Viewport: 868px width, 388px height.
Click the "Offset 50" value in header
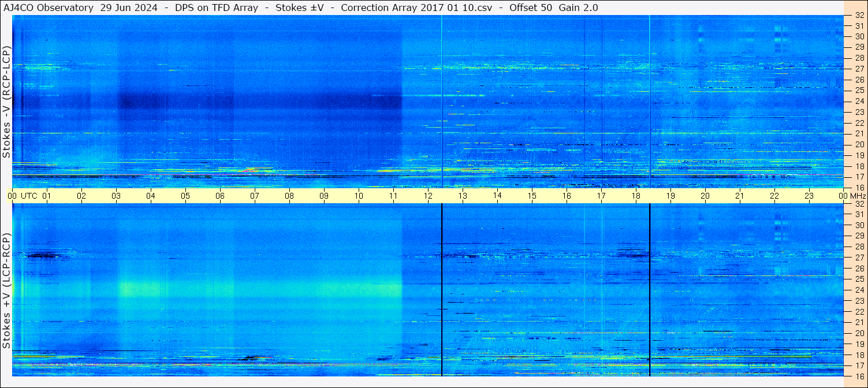tap(530, 8)
